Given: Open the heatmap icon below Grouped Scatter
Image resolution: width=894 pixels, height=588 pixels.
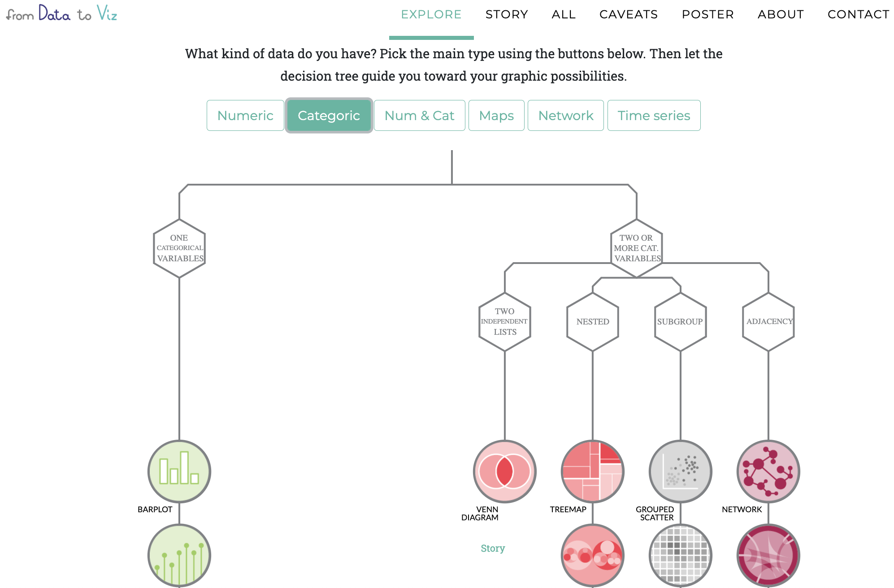Looking at the screenshot, I should (x=681, y=556).
